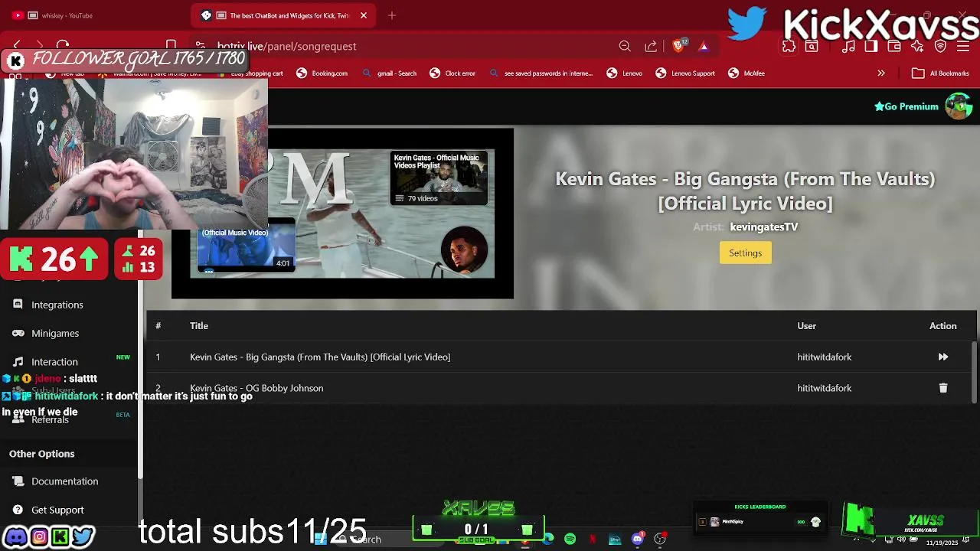Click the Action column header
The width and height of the screenshot is (980, 551).
pyautogui.click(x=942, y=326)
